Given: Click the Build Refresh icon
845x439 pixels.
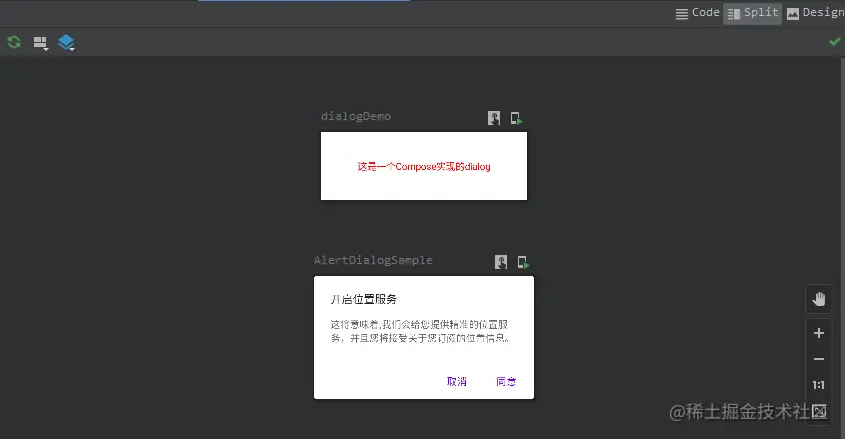Looking at the screenshot, I should 14,42.
